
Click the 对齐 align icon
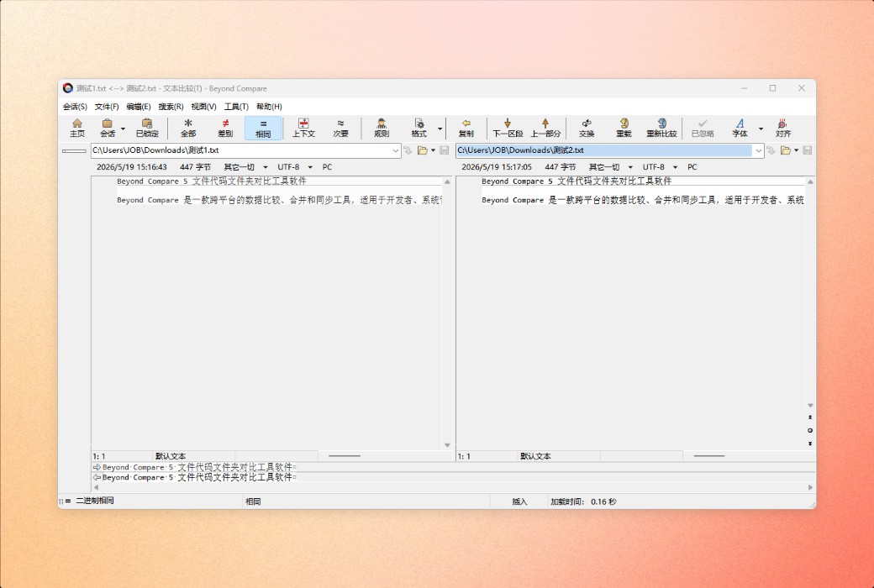(x=782, y=128)
